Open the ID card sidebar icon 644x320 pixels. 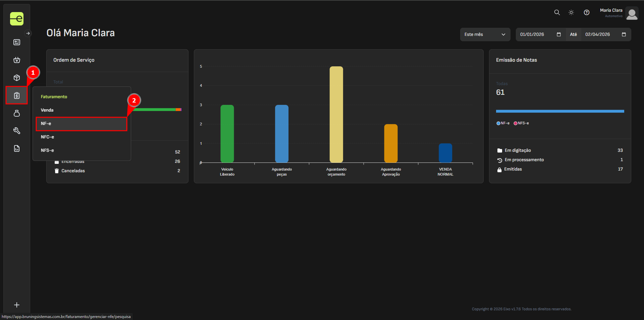coord(17,42)
